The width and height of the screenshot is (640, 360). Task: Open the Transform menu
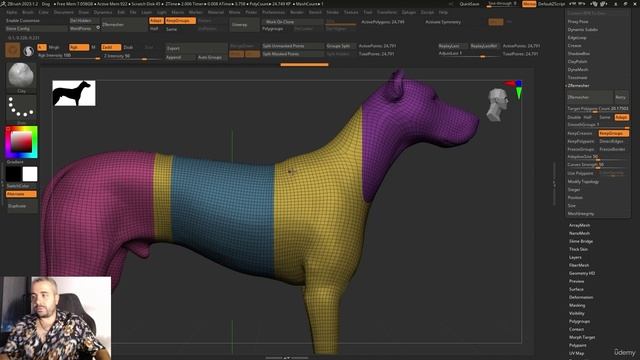point(387,12)
